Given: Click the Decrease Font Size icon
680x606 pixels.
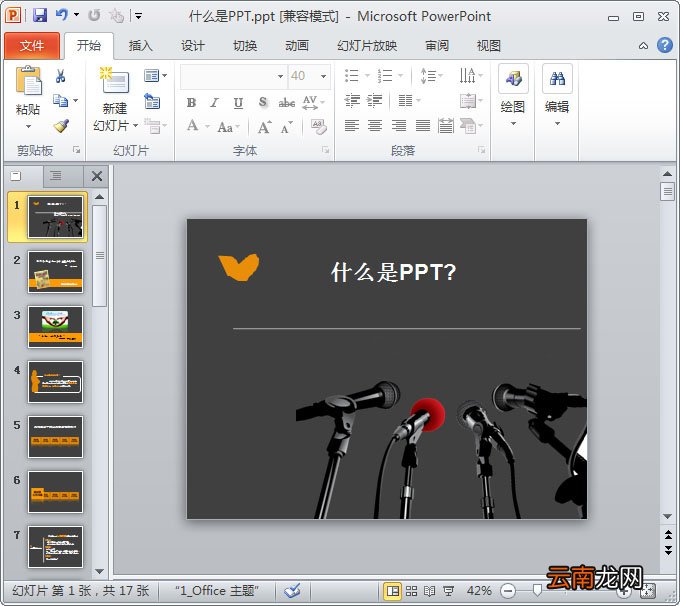Looking at the screenshot, I should pyautogui.click(x=286, y=128).
